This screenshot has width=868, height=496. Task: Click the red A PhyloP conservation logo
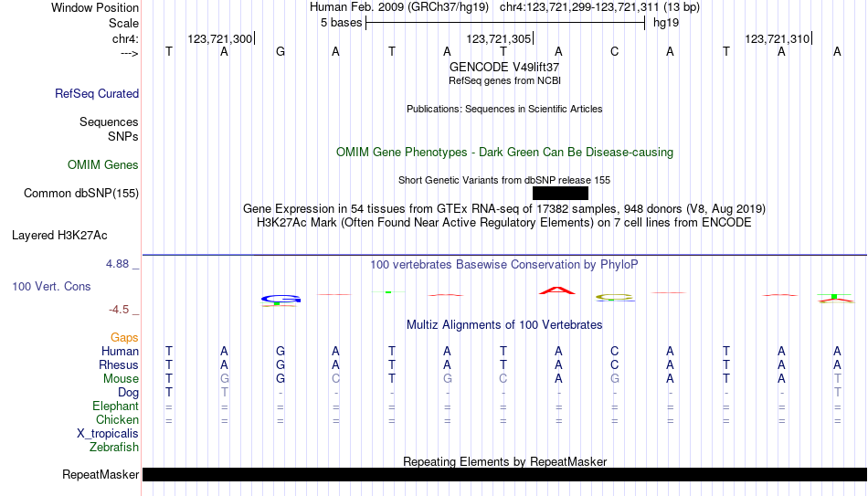click(x=557, y=290)
